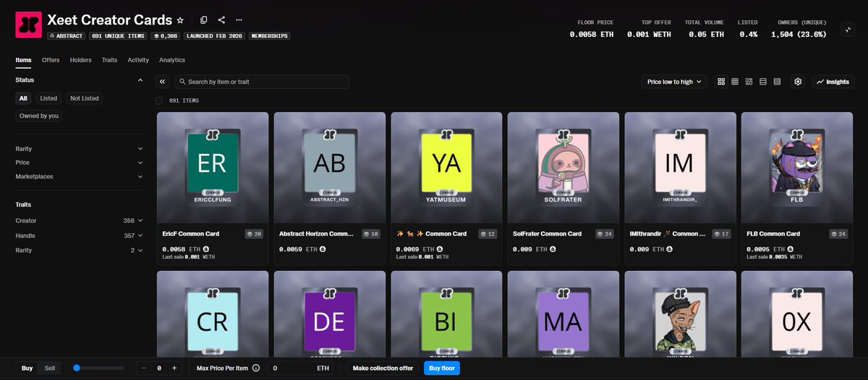Switch to Sell mode

50,368
